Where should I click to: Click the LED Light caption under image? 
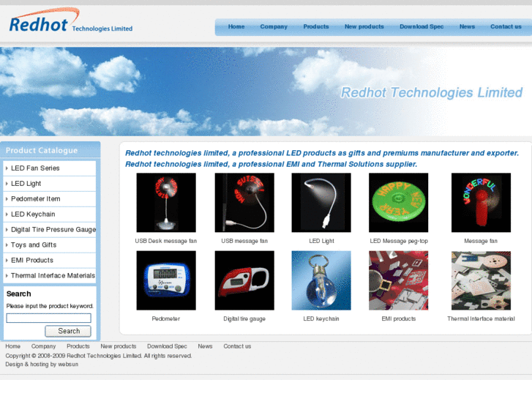[x=321, y=241]
